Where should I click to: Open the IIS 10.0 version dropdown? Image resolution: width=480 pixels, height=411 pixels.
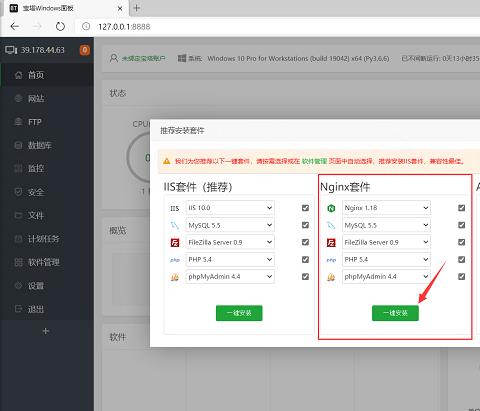(230, 208)
